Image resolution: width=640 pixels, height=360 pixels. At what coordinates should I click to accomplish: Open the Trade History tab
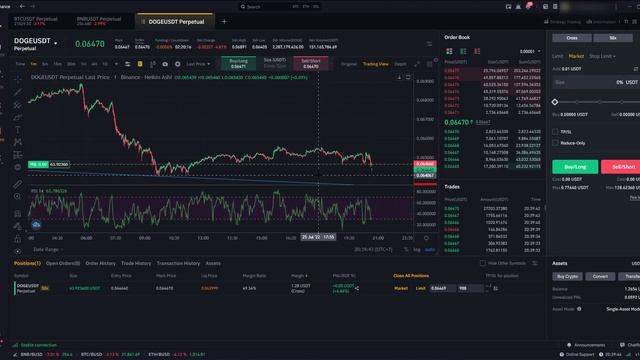click(x=136, y=263)
